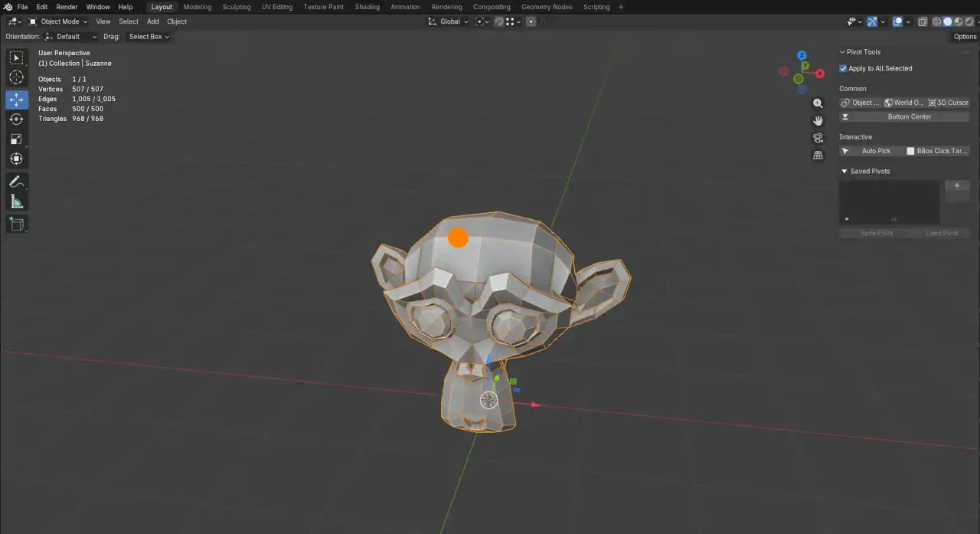Select the Add Cube tool
Image resolution: width=980 pixels, height=534 pixels.
point(16,224)
